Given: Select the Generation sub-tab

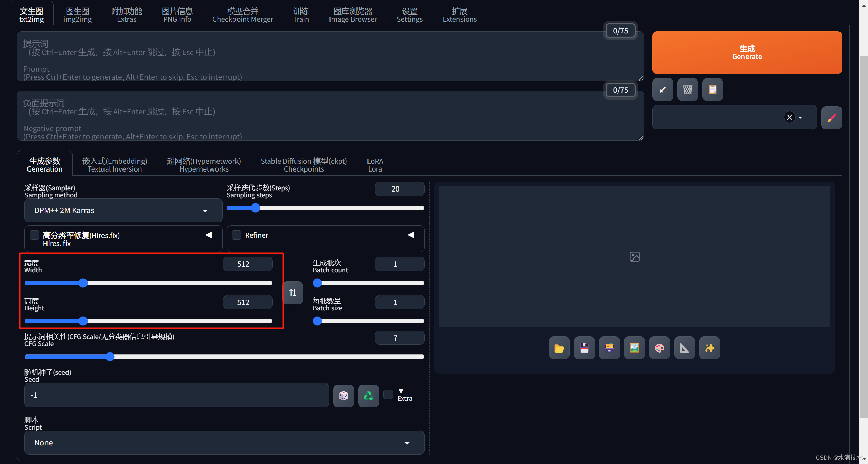Looking at the screenshot, I should click(44, 165).
